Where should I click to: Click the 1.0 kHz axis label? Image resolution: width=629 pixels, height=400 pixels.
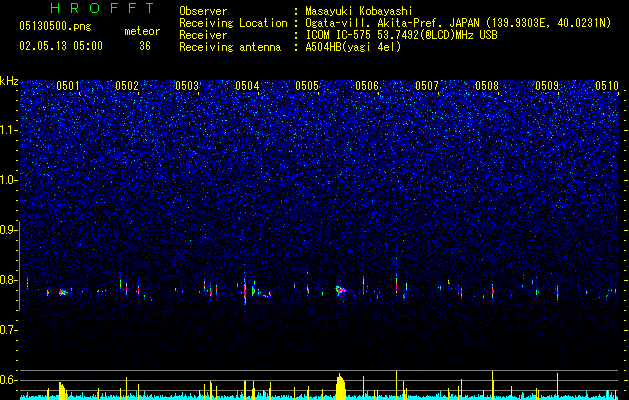[x=9, y=180]
